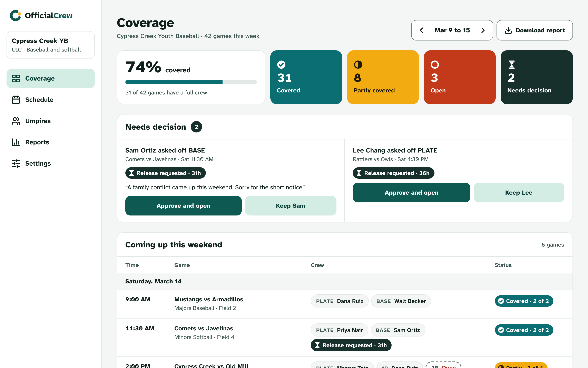Click the 11:30 AM time cell

[140, 328]
